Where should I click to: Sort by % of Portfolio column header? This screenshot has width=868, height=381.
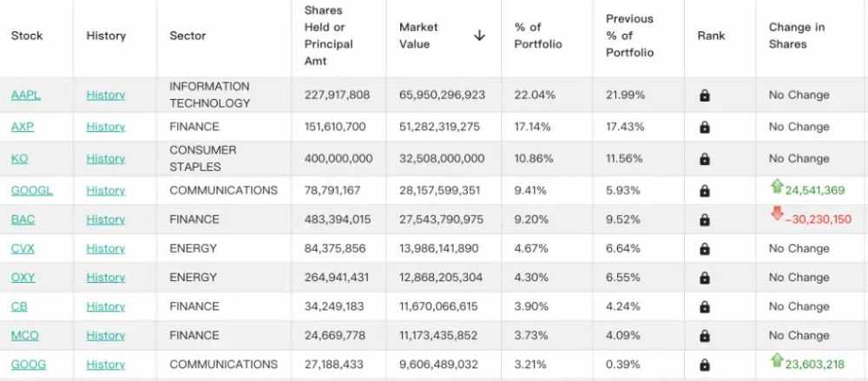point(538,36)
